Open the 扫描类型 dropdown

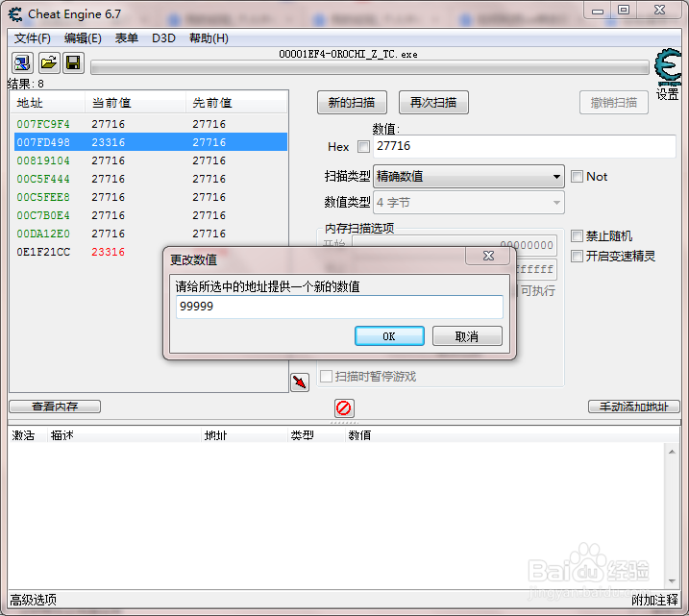pyautogui.click(x=468, y=177)
